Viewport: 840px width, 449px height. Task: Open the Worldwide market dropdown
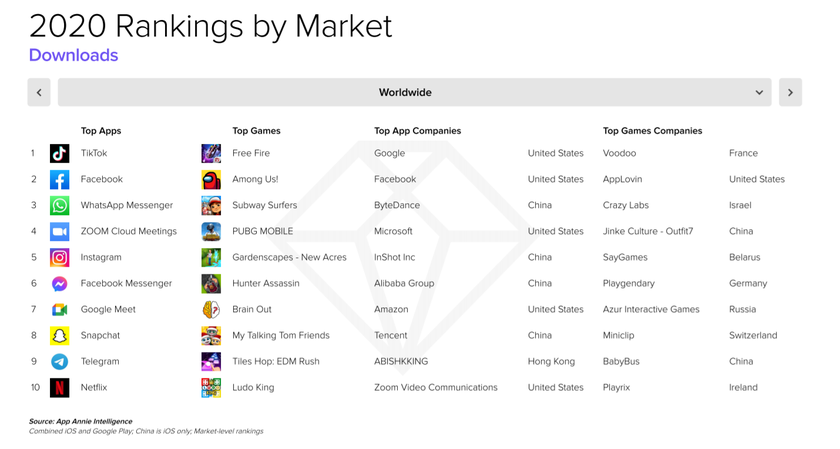pos(414,92)
